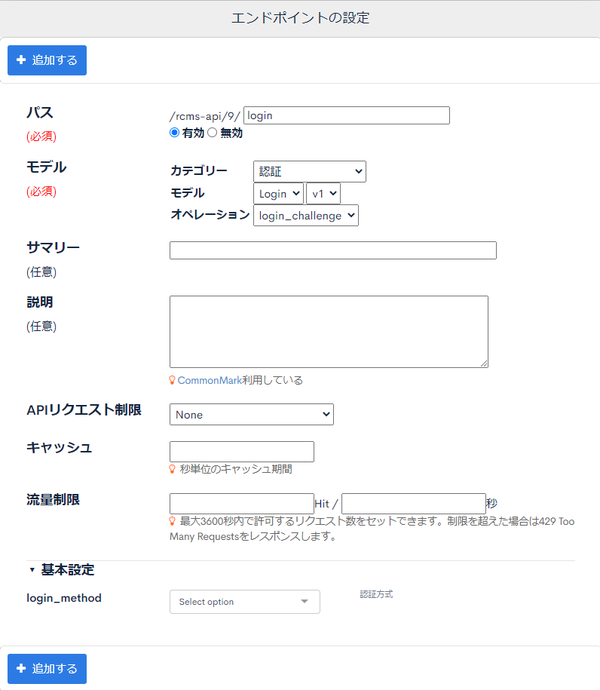The width and height of the screenshot is (600, 690).
Task: Open the login_method Select option dropdown
Action: pos(245,602)
